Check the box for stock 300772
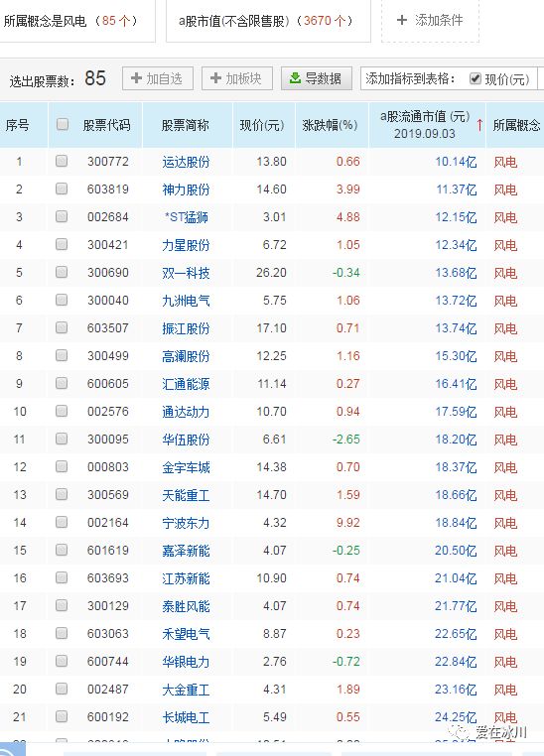The width and height of the screenshot is (544, 756). 62,161
